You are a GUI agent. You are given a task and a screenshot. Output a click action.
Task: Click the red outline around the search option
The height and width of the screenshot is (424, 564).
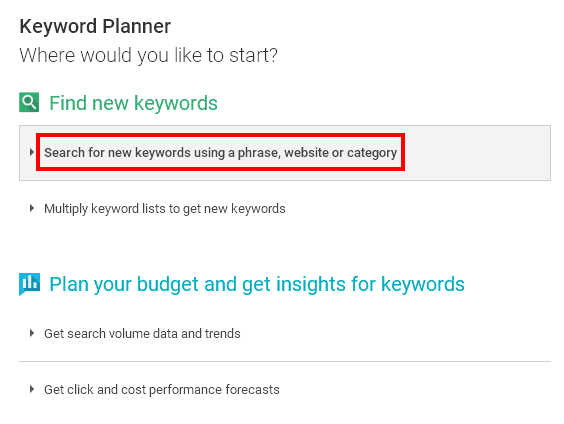coord(220,135)
